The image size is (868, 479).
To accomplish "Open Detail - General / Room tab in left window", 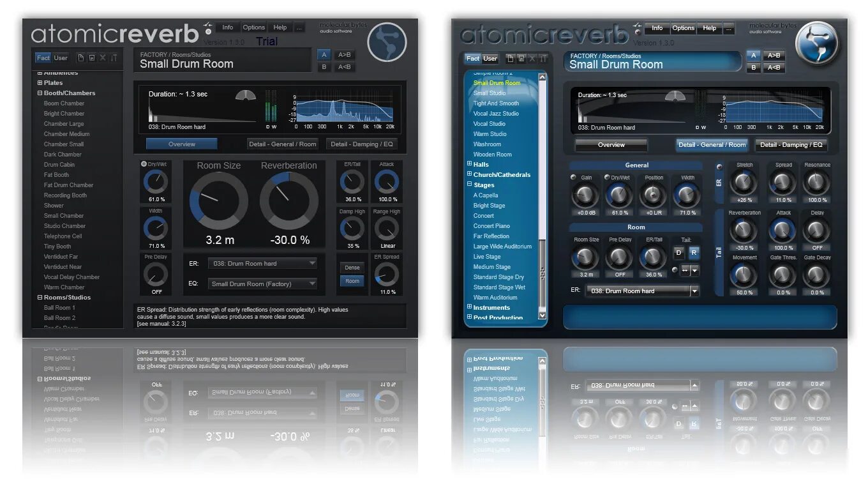I will click(283, 144).
